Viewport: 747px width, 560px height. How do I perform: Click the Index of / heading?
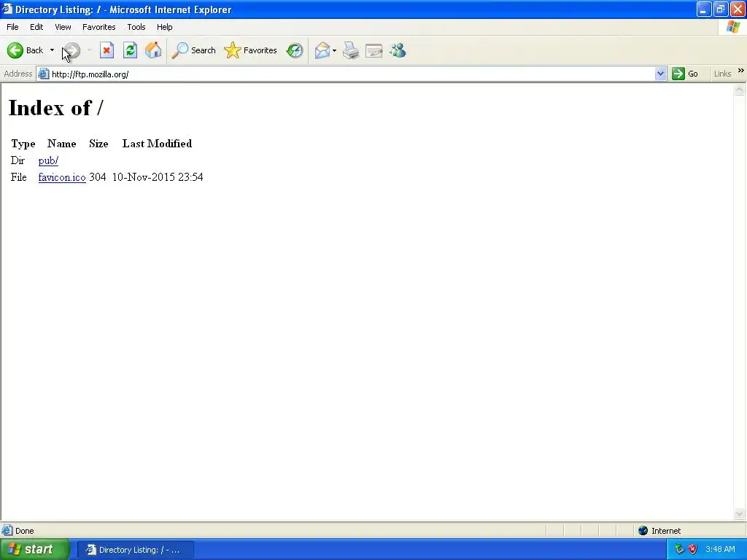point(55,108)
